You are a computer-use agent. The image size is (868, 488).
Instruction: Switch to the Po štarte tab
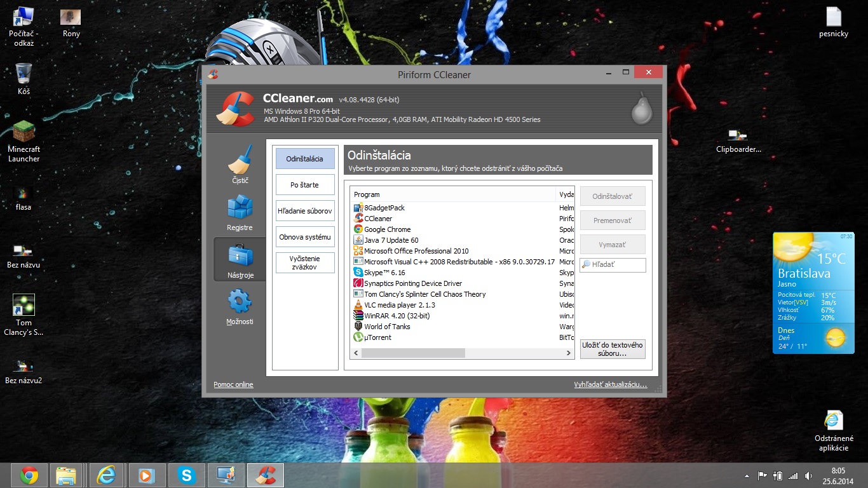[x=305, y=184]
